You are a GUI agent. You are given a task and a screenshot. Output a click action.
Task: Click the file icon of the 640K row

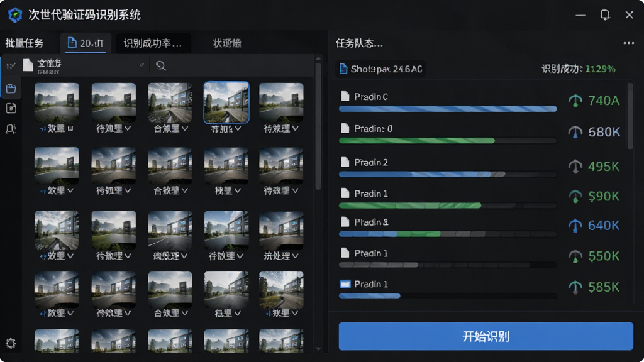click(x=345, y=222)
